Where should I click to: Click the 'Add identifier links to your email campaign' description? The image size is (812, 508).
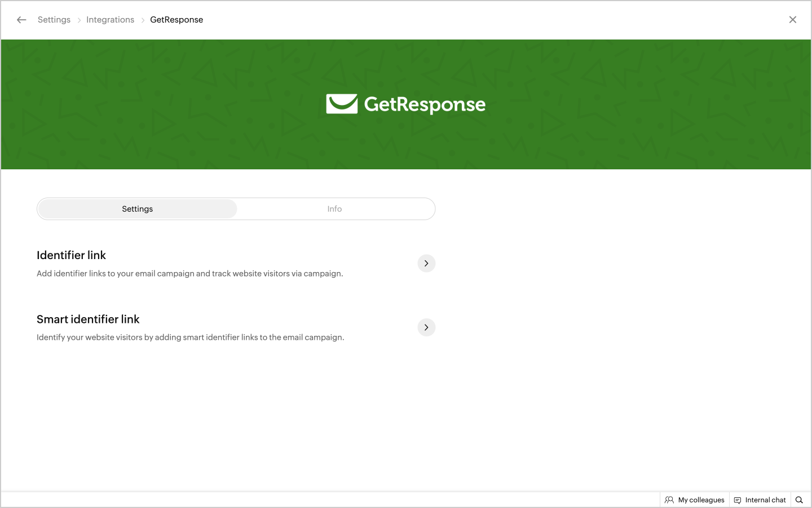click(189, 274)
